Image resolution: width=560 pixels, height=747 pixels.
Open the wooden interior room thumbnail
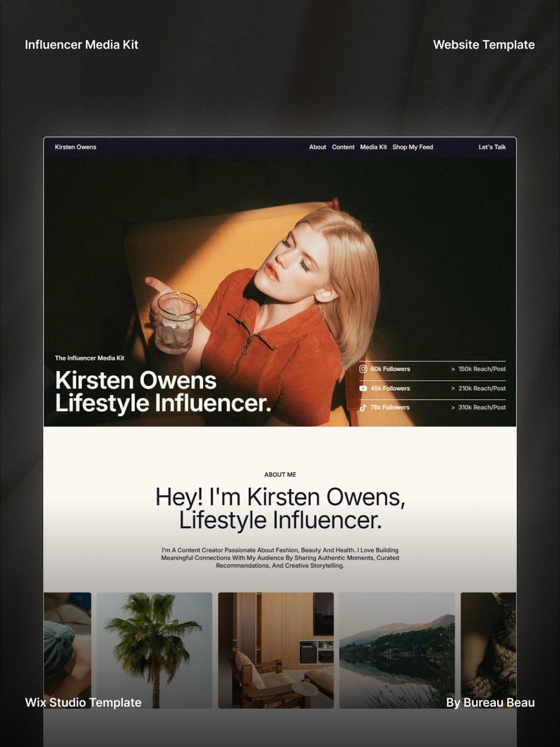pyautogui.click(x=276, y=650)
